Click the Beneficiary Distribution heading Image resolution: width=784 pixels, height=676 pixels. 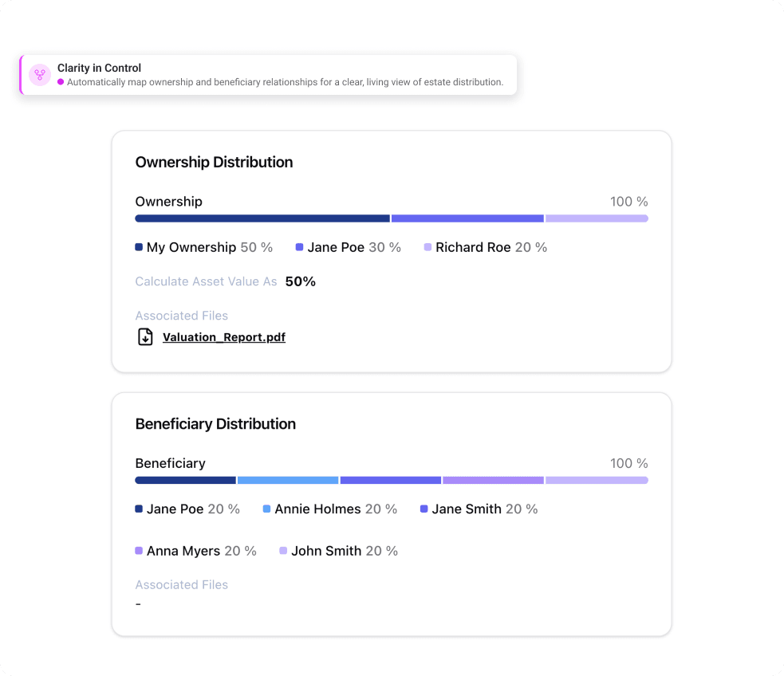[215, 424]
